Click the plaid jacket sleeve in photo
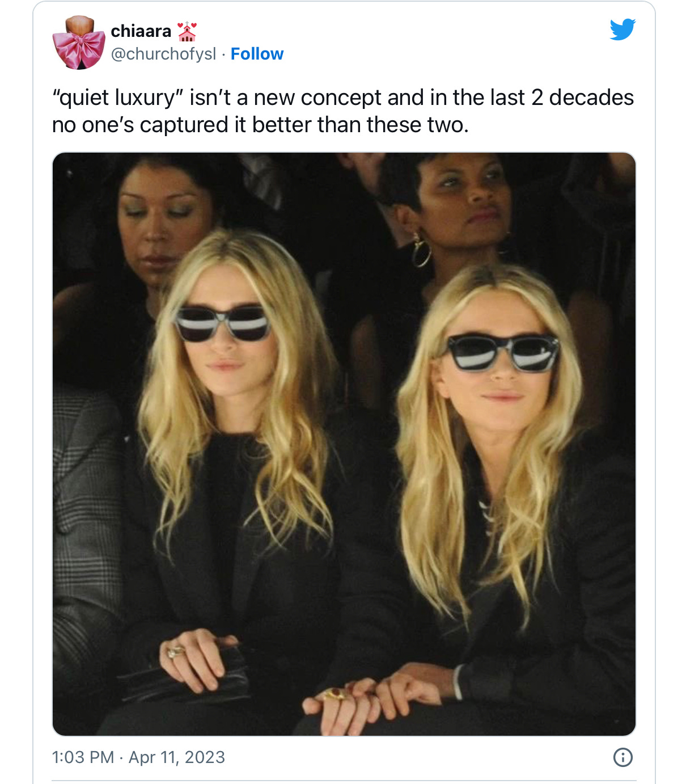Screen dimensions: 686x784 click(x=86, y=539)
